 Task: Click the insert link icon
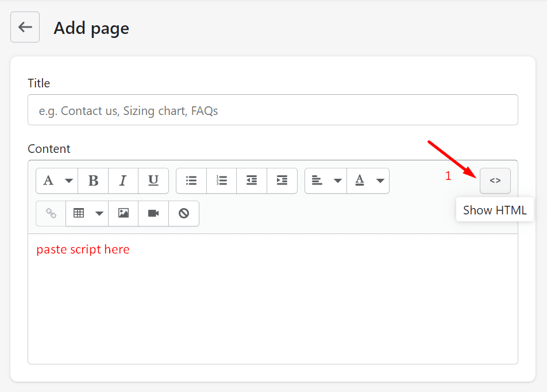(51, 214)
